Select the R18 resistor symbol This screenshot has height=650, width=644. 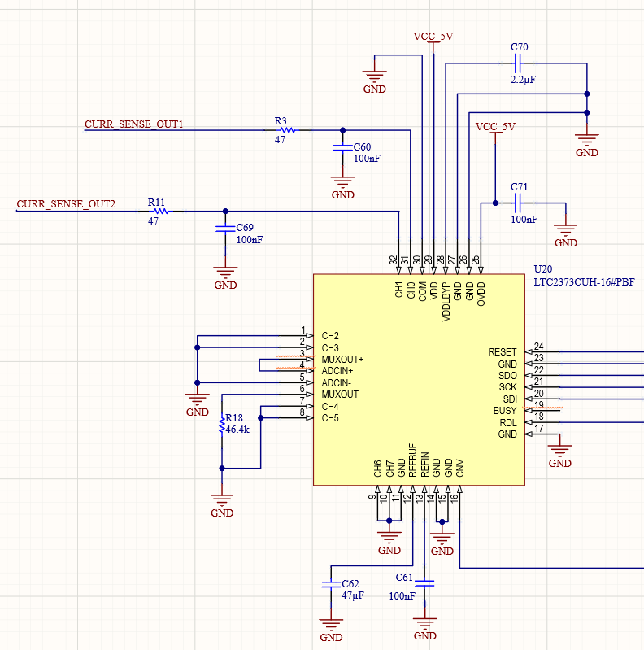[x=222, y=425]
